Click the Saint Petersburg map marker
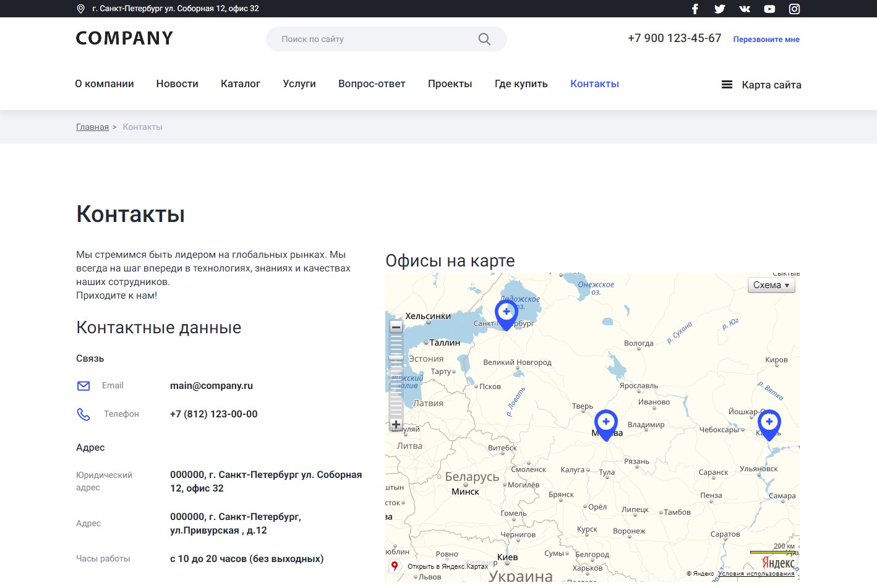This screenshot has width=877, height=588. [506, 313]
